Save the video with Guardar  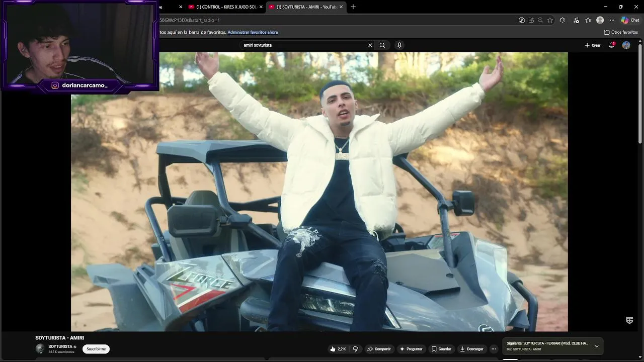(x=441, y=349)
